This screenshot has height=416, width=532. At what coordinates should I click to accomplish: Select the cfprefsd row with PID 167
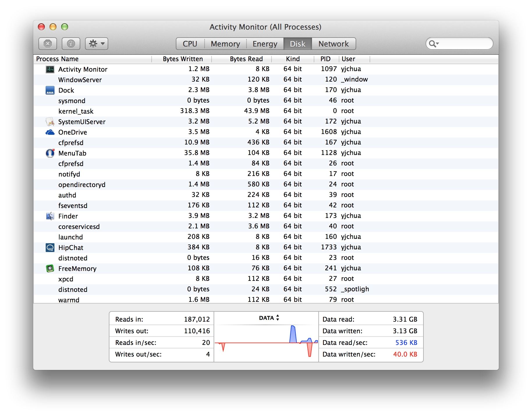pos(266,143)
